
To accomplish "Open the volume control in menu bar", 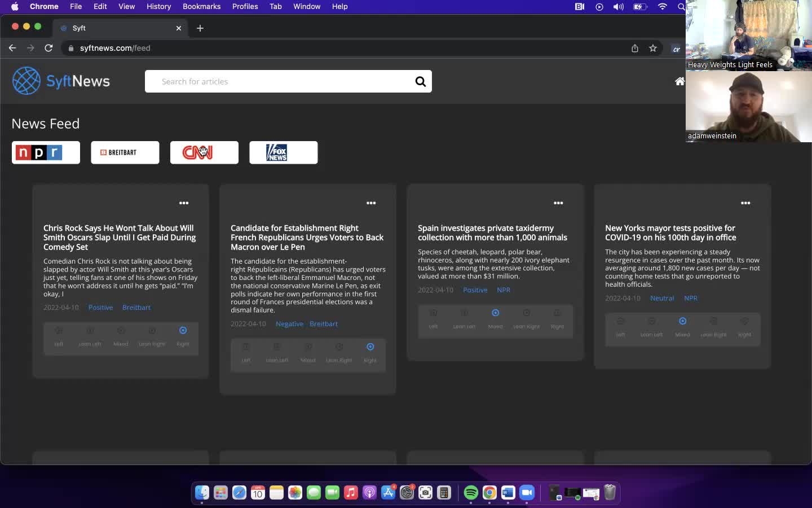I will coord(618,7).
